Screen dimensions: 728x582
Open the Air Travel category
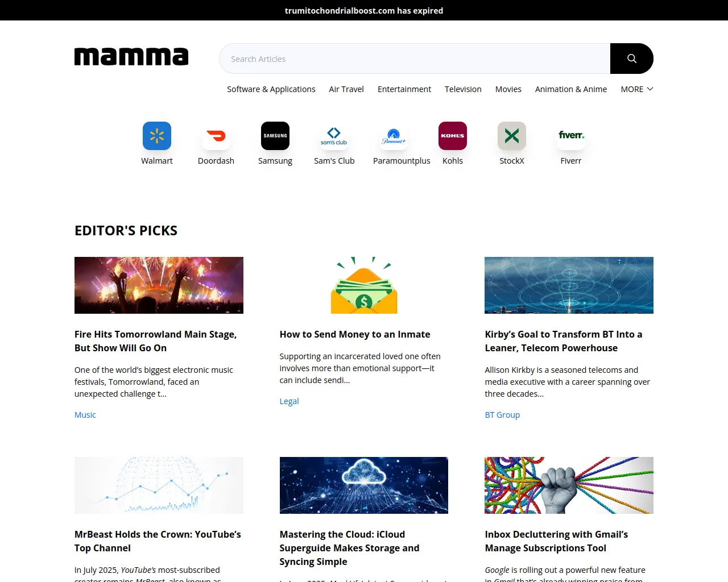point(346,89)
